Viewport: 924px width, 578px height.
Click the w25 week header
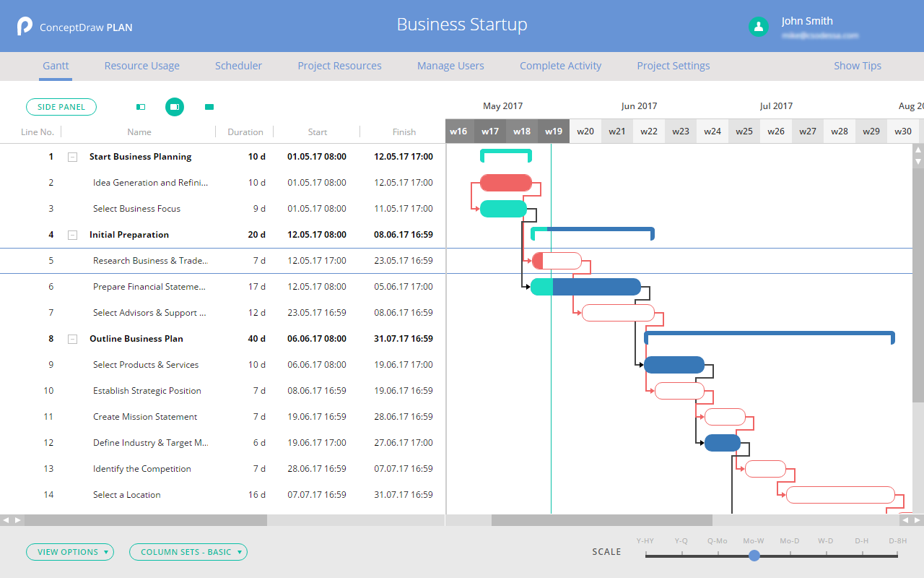744,131
